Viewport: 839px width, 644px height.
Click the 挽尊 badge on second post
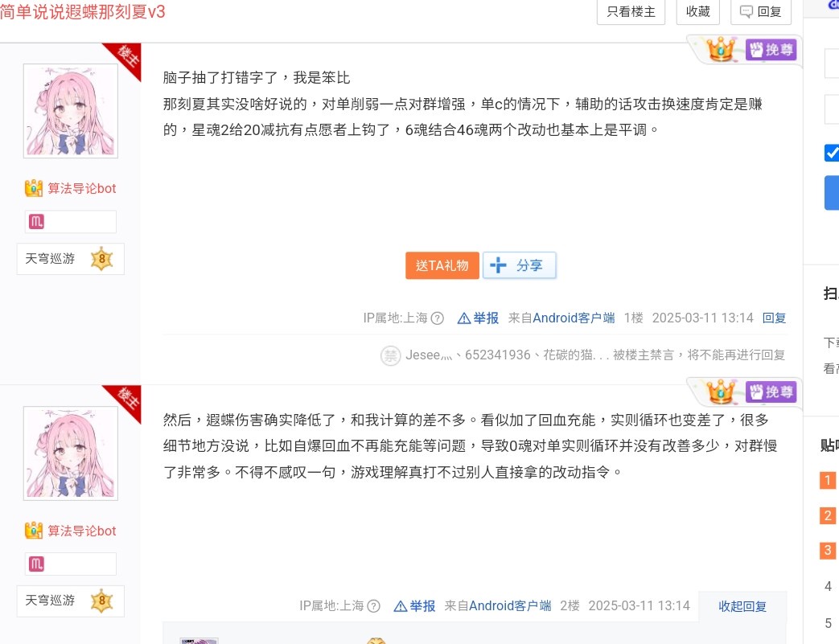771,392
